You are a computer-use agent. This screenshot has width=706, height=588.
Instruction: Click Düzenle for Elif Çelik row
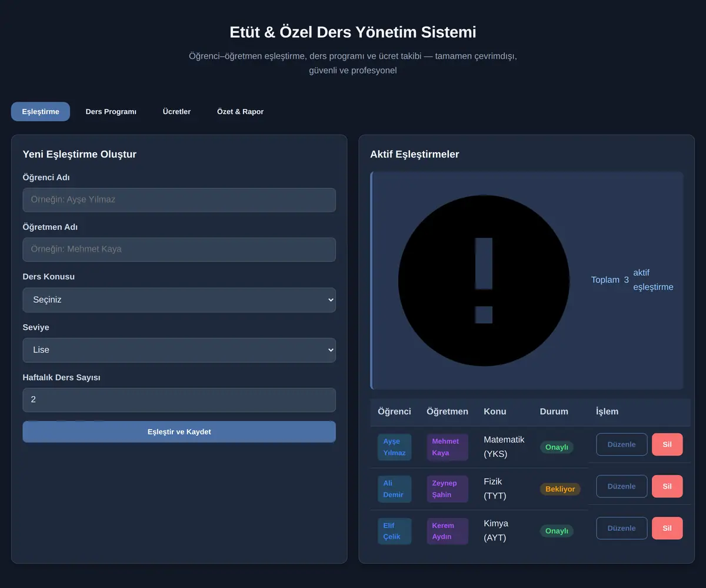(622, 528)
